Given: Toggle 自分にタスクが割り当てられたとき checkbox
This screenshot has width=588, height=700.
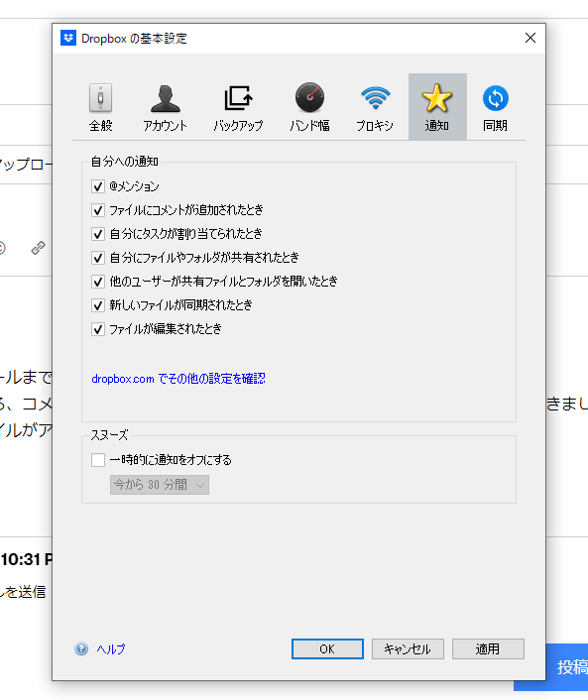Looking at the screenshot, I should coord(98,233).
